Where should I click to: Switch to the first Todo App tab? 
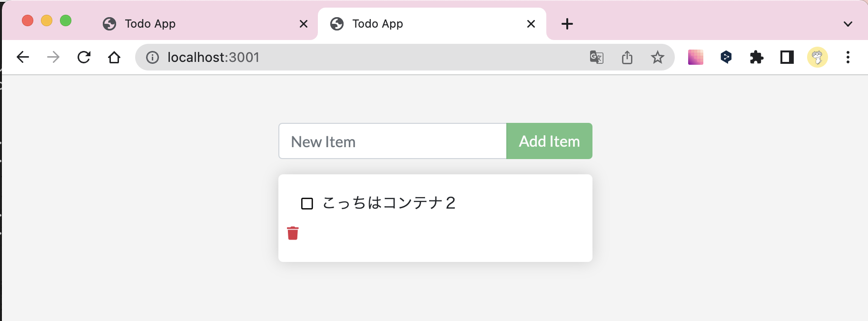(x=200, y=24)
